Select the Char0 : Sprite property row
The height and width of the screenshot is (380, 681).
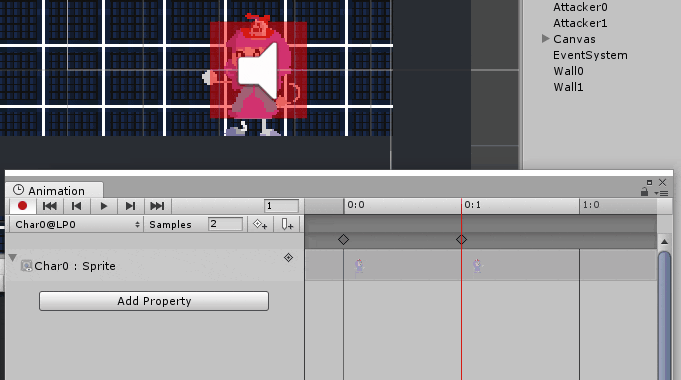pyautogui.click(x=155, y=265)
